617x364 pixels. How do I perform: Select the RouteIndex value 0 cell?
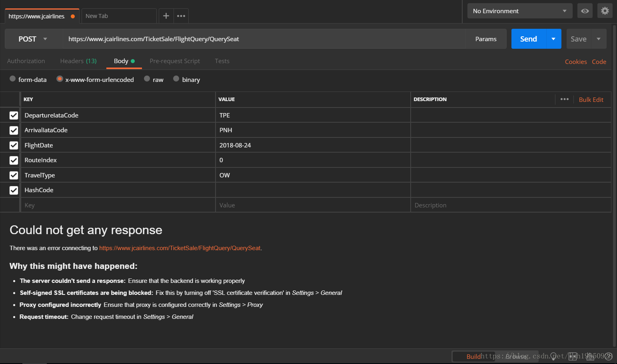tap(313, 160)
